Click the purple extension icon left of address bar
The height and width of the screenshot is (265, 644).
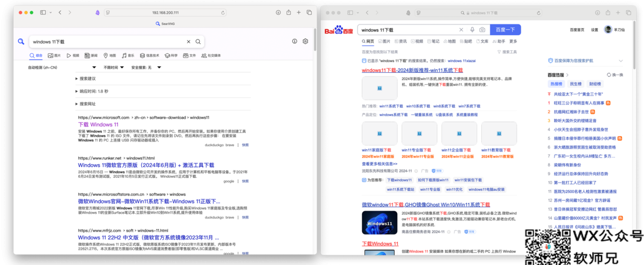pos(97,13)
